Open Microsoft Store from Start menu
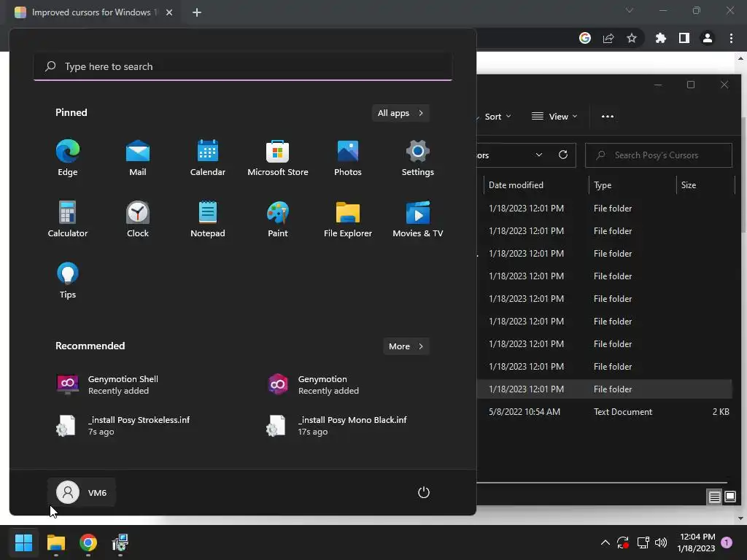The image size is (747, 560). [278, 157]
